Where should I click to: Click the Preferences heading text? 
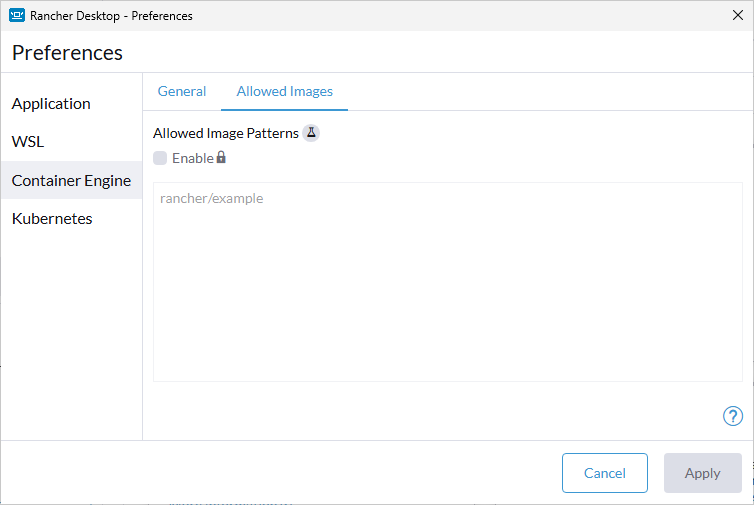click(67, 53)
